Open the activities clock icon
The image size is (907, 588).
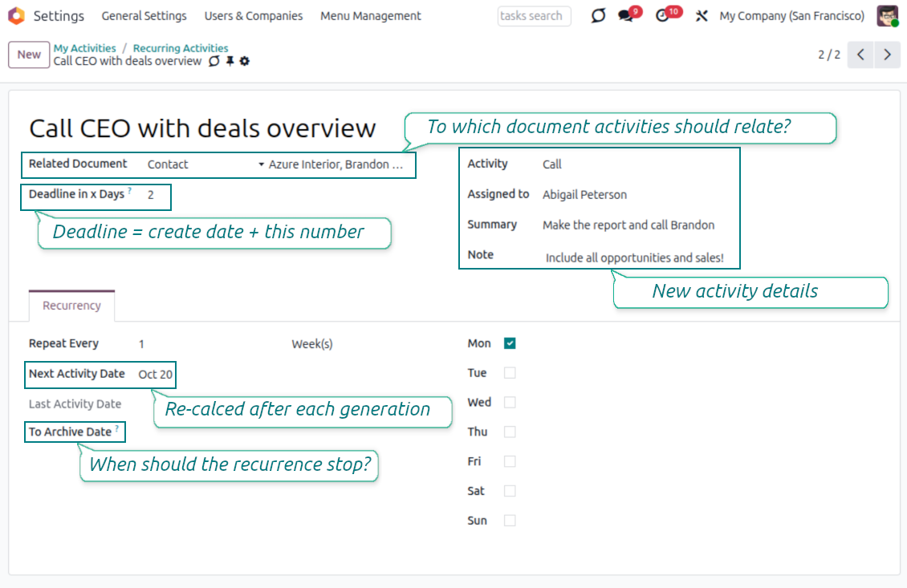tap(663, 16)
